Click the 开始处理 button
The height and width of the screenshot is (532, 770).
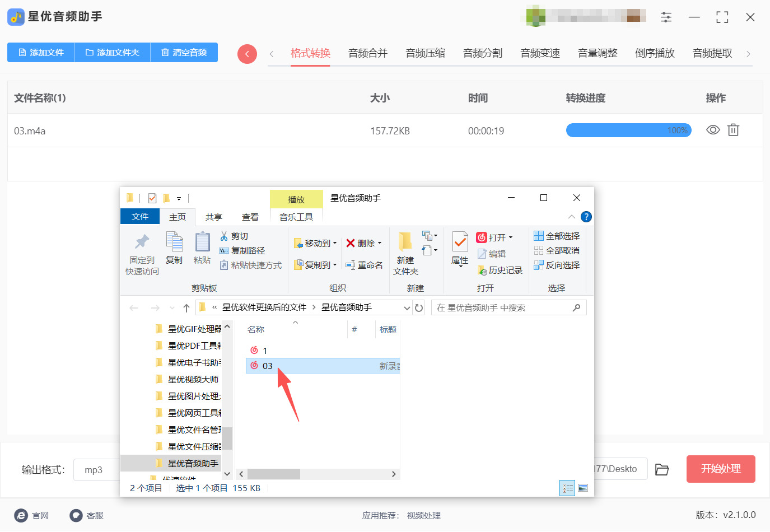[721, 469]
